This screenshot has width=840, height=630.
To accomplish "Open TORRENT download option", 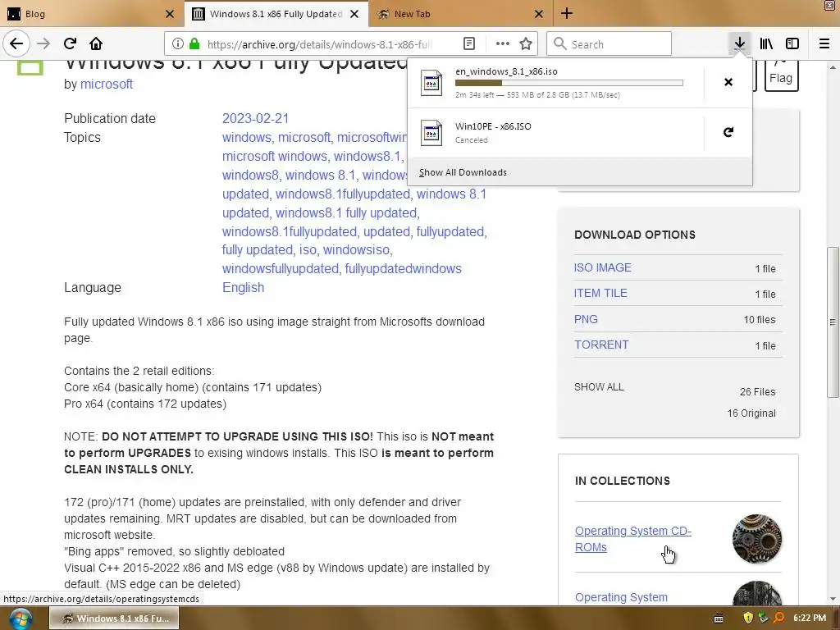I will pos(601,345).
